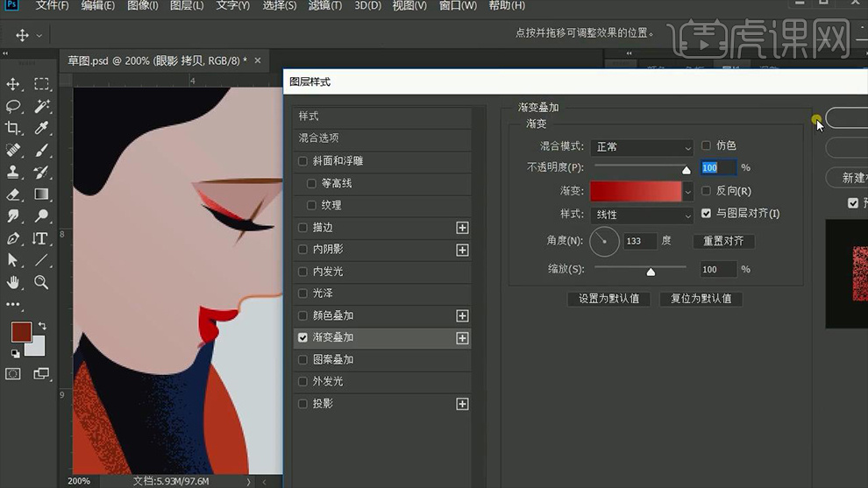Toggle 与图层对齐(I) checkbox
This screenshot has height=488, width=868.
[706, 213]
